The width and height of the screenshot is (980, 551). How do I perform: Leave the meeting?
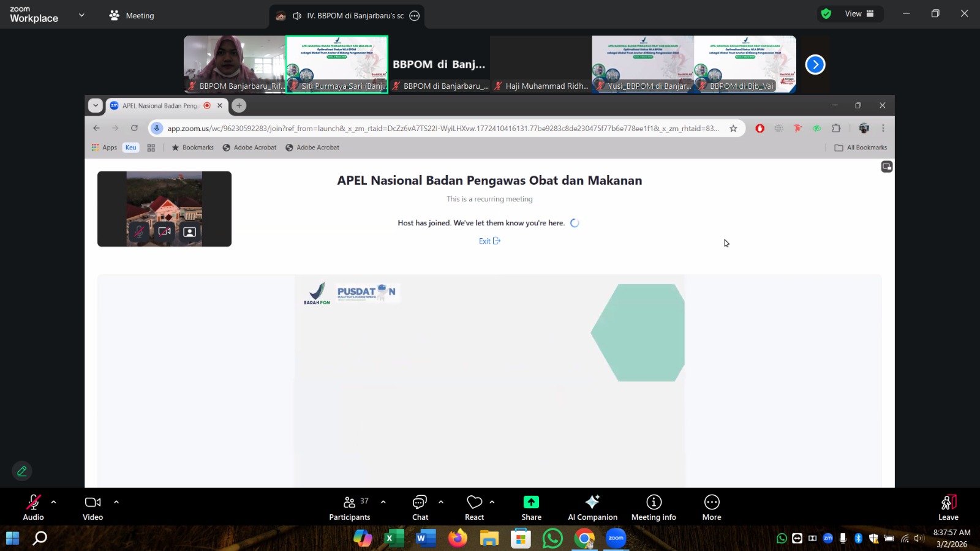948,508
